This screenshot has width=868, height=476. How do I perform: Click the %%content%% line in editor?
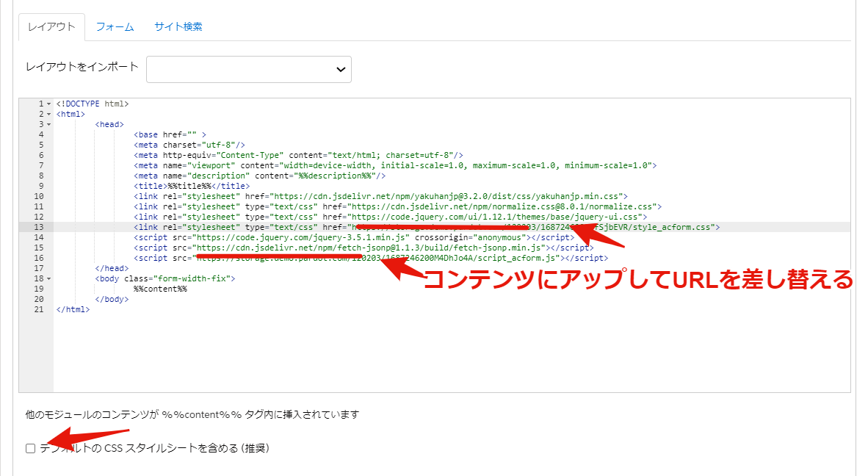tap(160, 289)
